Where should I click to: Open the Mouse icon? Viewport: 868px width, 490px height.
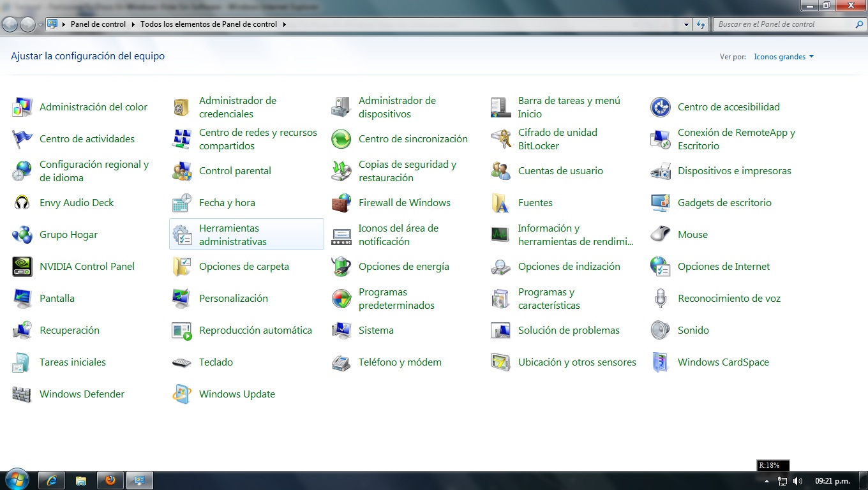click(661, 235)
